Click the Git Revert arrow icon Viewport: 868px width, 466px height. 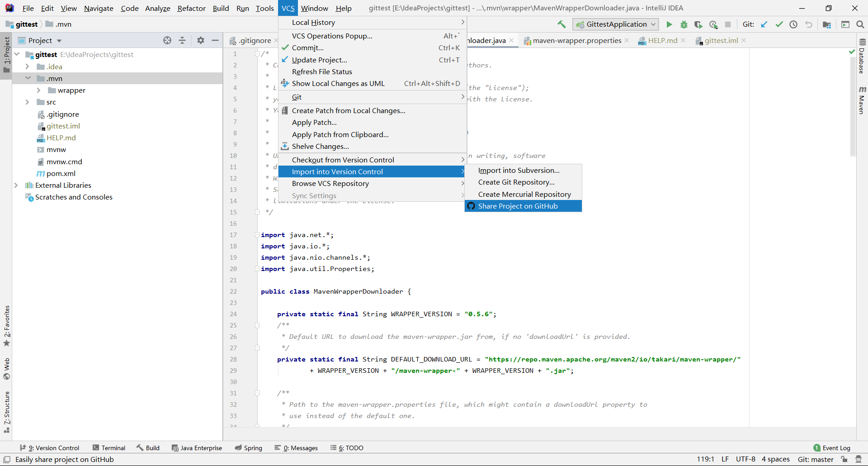coord(808,24)
